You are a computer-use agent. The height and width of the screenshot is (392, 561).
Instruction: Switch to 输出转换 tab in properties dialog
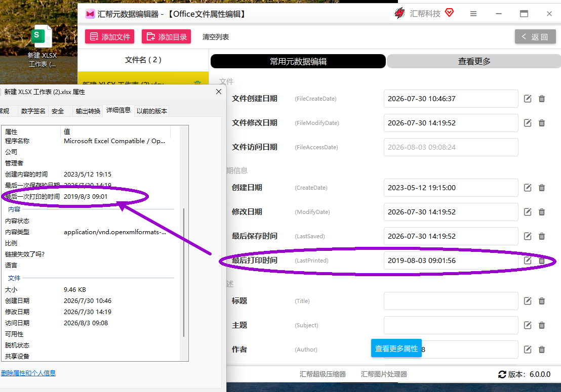coord(88,111)
